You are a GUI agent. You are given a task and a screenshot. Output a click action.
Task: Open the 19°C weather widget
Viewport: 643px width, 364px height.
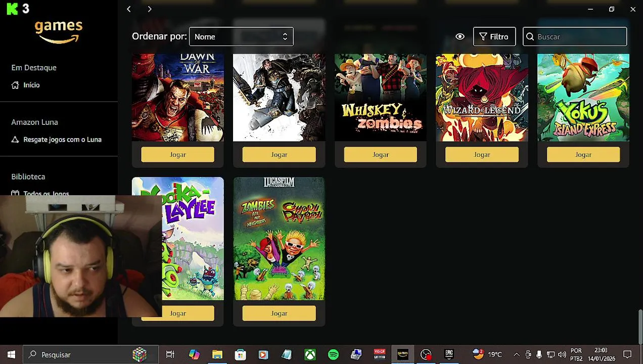[x=487, y=354]
